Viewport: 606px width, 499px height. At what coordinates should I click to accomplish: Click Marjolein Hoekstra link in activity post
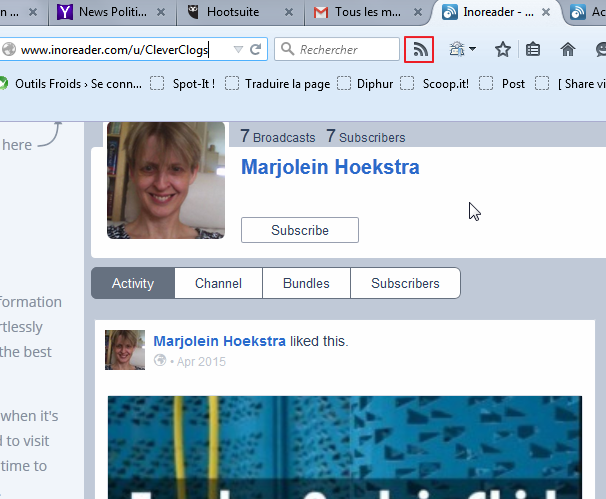pos(220,341)
